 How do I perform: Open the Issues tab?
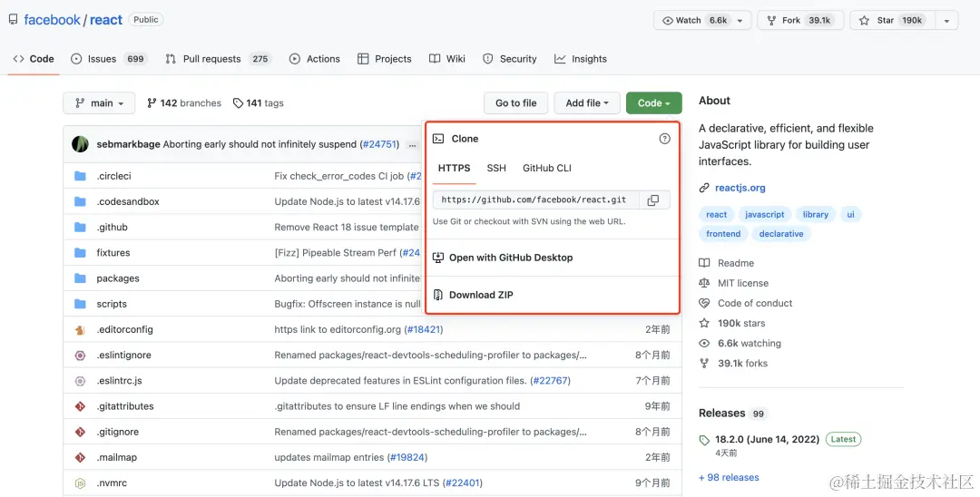click(x=110, y=59)
